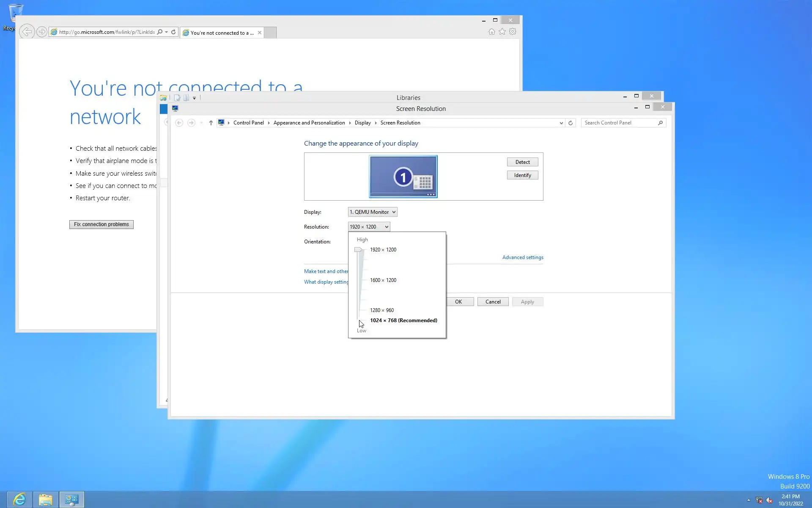Open File Explorer from the taskbar
812x508 pixels.
pos(46,500)
